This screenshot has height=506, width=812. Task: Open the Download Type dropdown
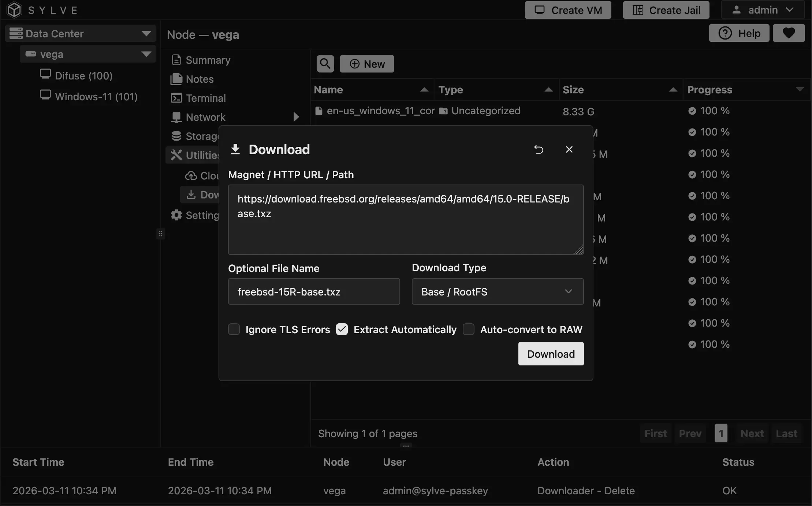(497, 291)
